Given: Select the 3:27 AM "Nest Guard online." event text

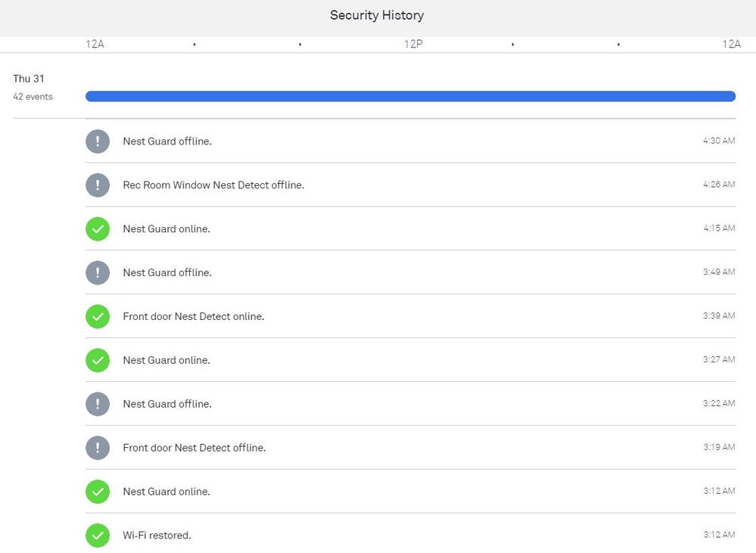Looking at the screenshot, I should (x=166, y=361).
